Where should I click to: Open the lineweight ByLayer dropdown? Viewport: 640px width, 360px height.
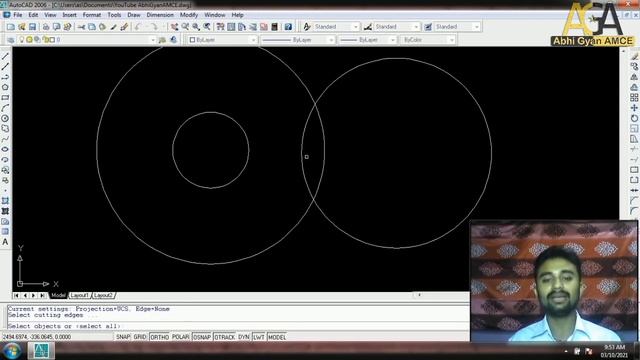click(x=393, y=40)
